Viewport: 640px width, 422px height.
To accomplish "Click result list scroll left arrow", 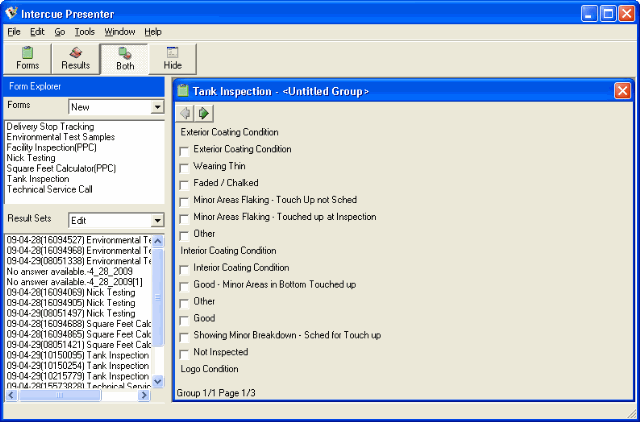I will point(11,395).
